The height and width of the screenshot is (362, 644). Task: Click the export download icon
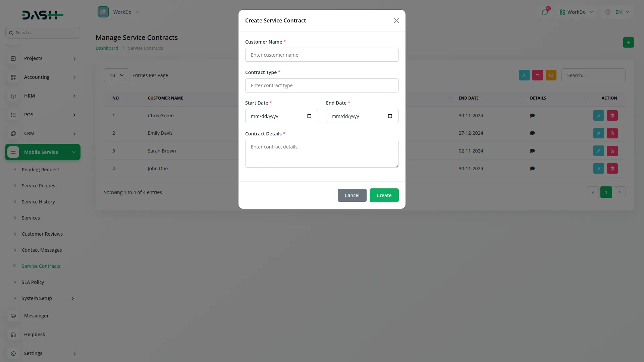pyautogui.click(x=524, y=75)
